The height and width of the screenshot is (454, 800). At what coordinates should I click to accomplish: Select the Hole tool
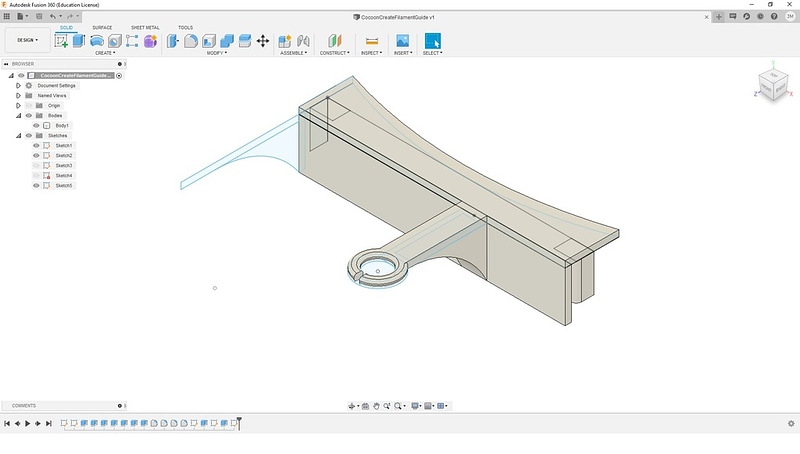tap(114, 41)
